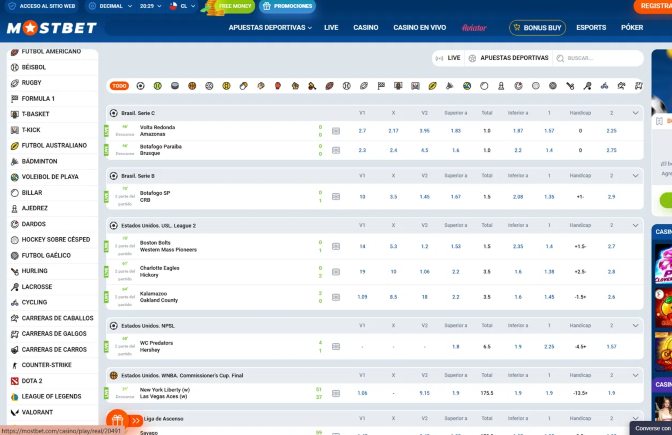Open the Dota 2 category
The width and height of the screenshot is (672, 435).
pyautogui.click(x=52, y=381)
